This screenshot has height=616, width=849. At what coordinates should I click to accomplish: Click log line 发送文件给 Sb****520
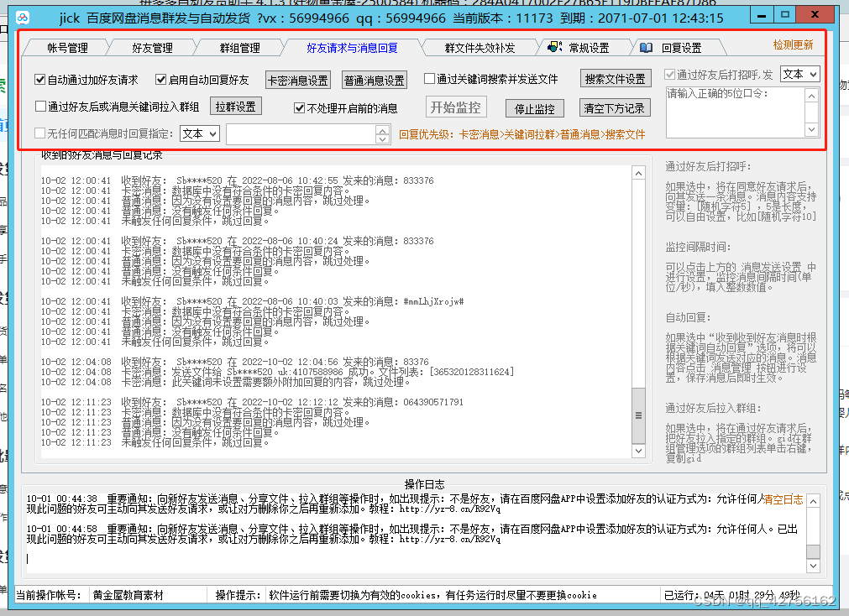[277, 372]
